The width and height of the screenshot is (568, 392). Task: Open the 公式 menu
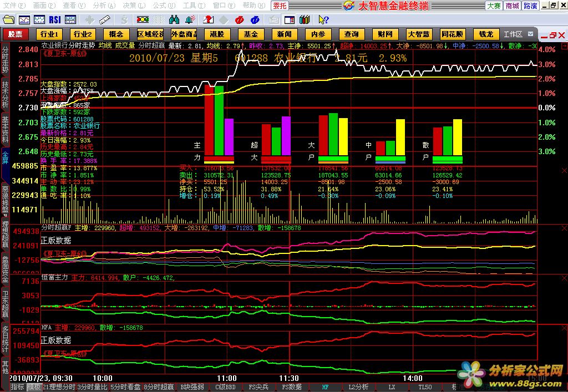point(164,6)
